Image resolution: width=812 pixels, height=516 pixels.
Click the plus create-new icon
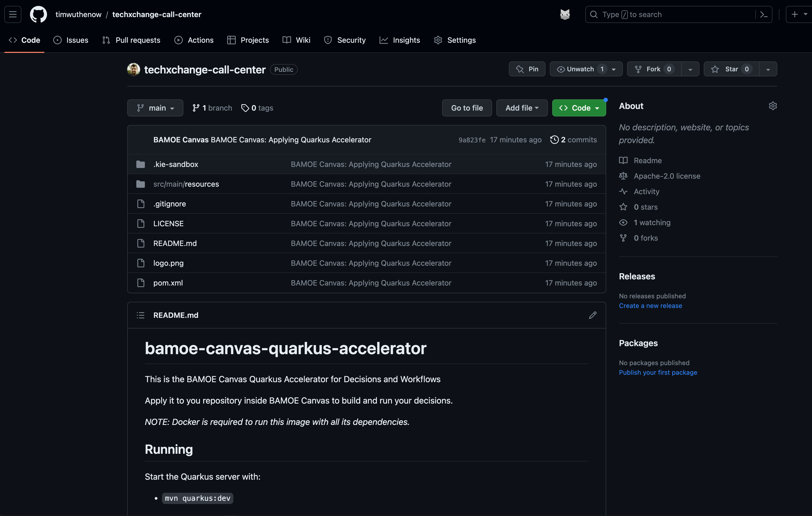tap(794, 14)
